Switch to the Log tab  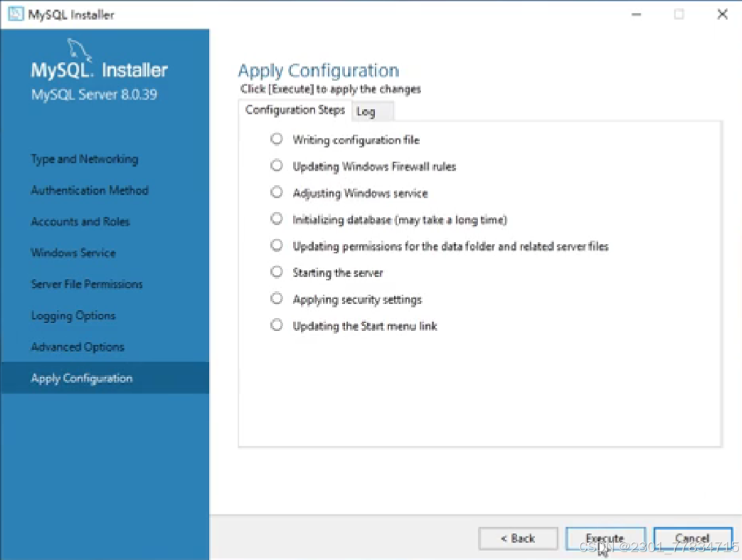pyautogui.click(x=372, y=111)
